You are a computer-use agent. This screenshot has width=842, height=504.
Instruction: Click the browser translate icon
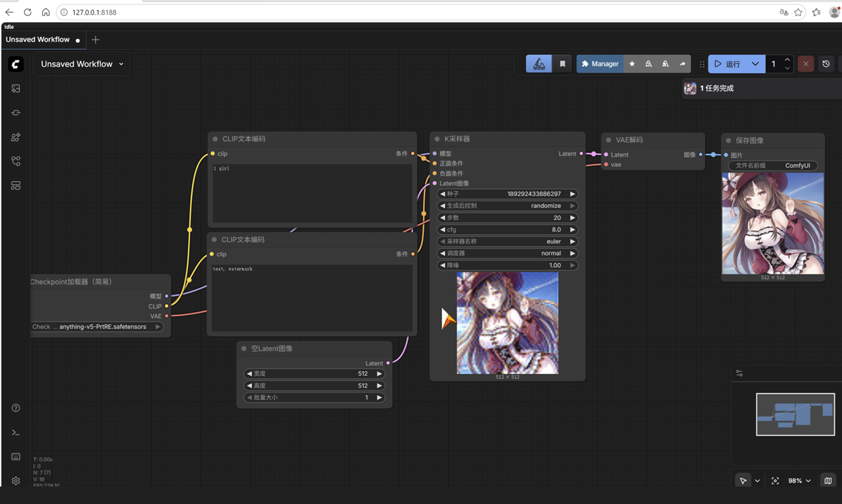click(x=784, y=12)
